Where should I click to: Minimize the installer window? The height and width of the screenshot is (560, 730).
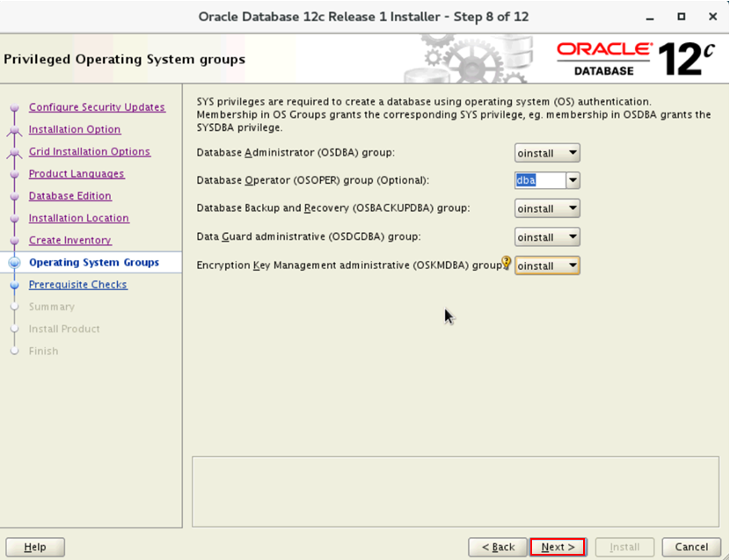tap(650, 18)
